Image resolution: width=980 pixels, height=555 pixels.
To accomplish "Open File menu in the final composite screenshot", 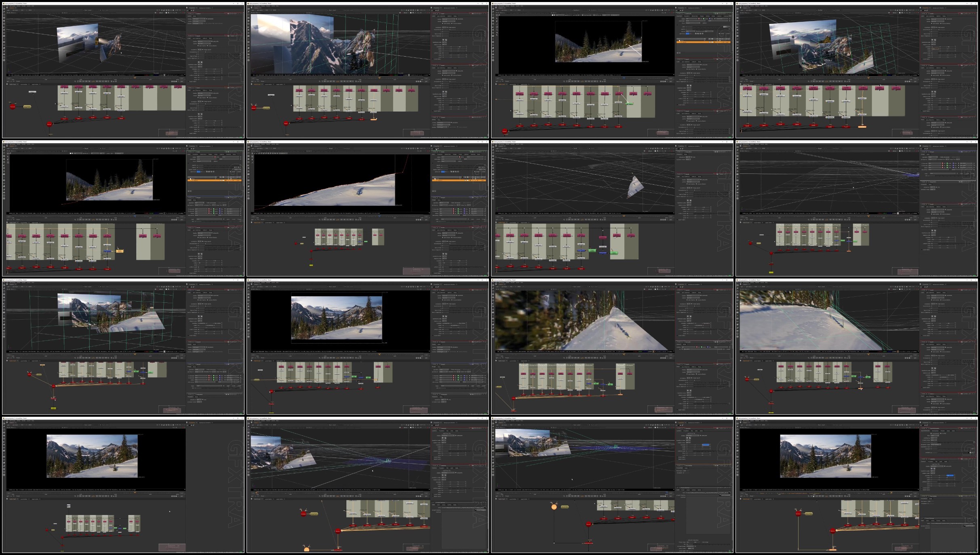I will [738, 421].
